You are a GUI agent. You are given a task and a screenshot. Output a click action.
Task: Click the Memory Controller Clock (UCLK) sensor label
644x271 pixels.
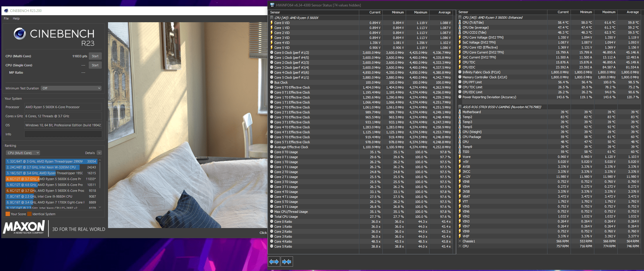coord(485,77)
